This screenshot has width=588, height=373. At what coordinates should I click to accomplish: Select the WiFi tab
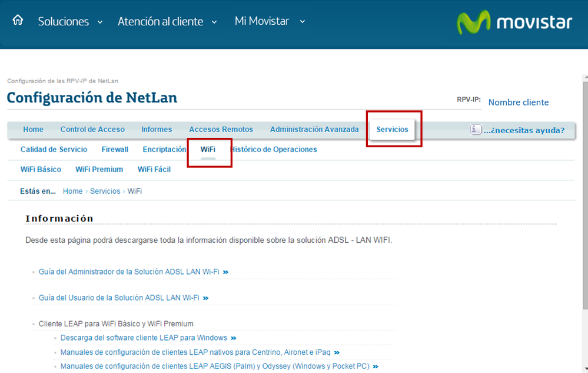pos(209,149)
